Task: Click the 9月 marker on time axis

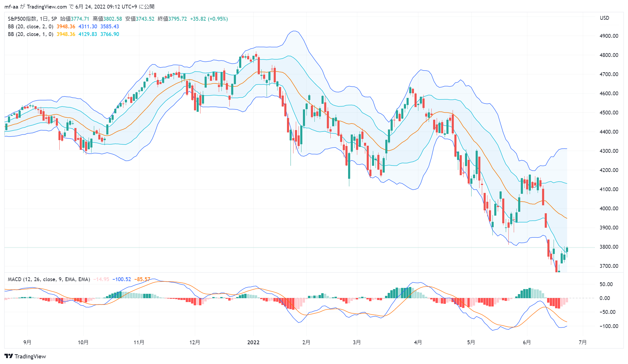Action: click(27, 342)
